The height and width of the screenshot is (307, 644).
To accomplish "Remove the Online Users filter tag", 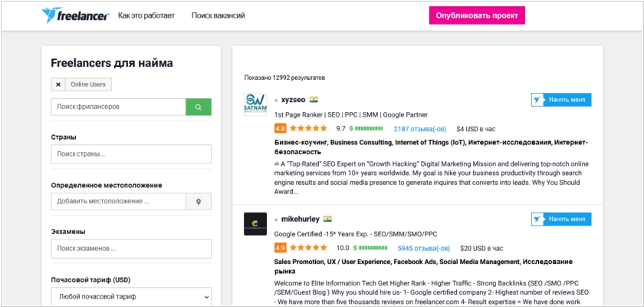I will point(58,84).
